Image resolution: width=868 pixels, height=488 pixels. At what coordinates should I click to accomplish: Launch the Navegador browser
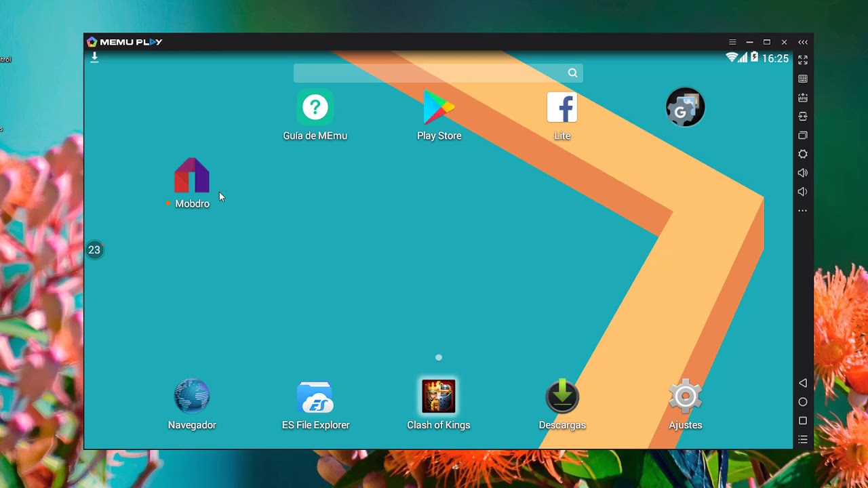[192, 396]
